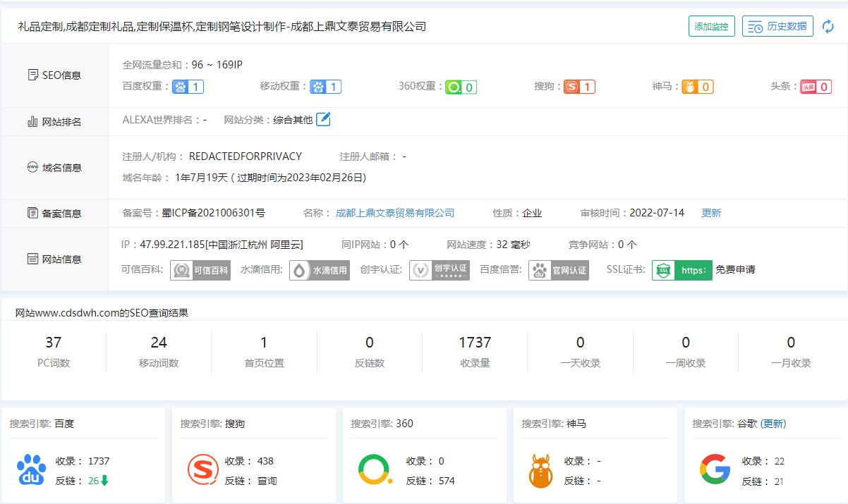Click the edit icon beside 综合其他

(x=323, y=120)
